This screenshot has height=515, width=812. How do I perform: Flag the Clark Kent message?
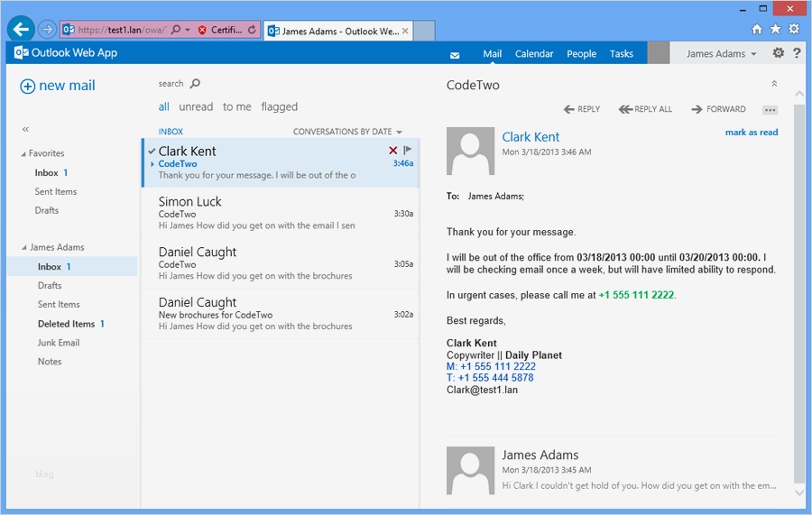(x=408, y=150)
